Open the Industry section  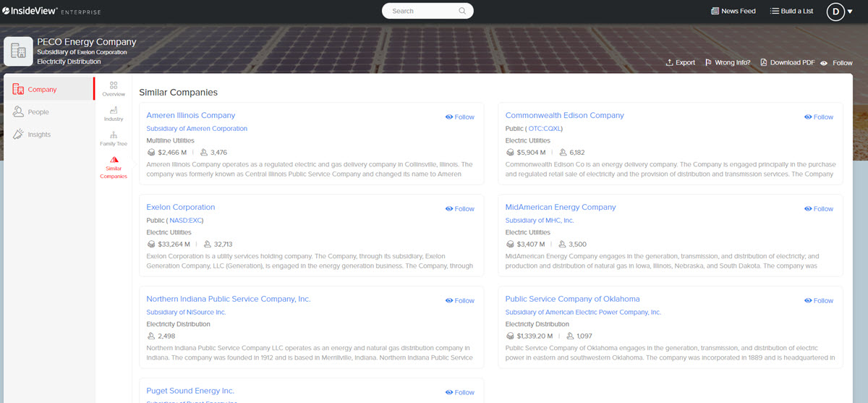click(114, 114)
